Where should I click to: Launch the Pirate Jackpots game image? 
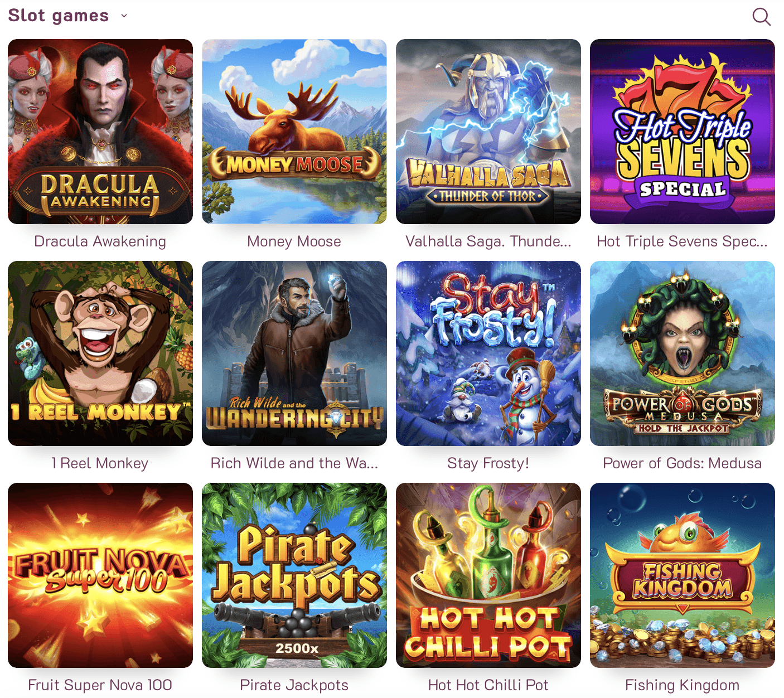[294, 575]
